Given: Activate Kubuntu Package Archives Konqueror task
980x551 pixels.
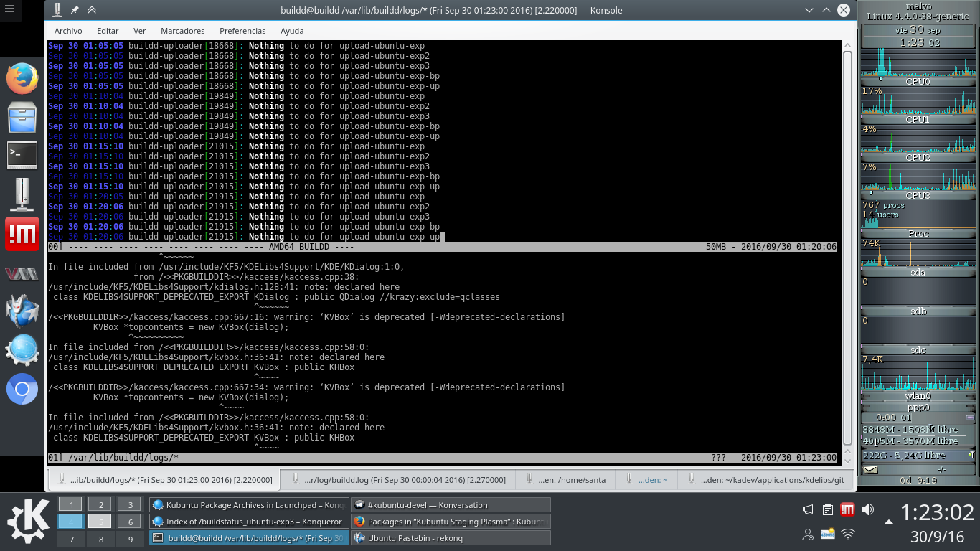Looking at the screenshot, I should point(249,505).
